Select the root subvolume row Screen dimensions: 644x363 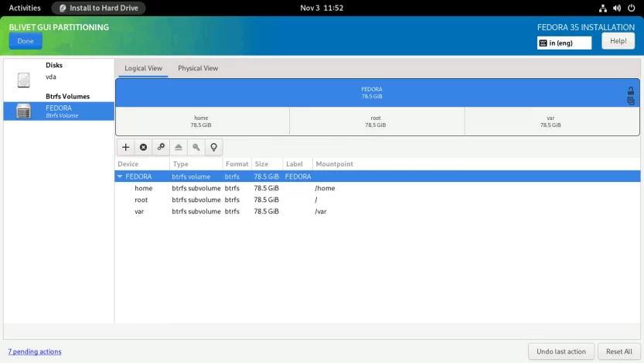click(x=377, y=200)
